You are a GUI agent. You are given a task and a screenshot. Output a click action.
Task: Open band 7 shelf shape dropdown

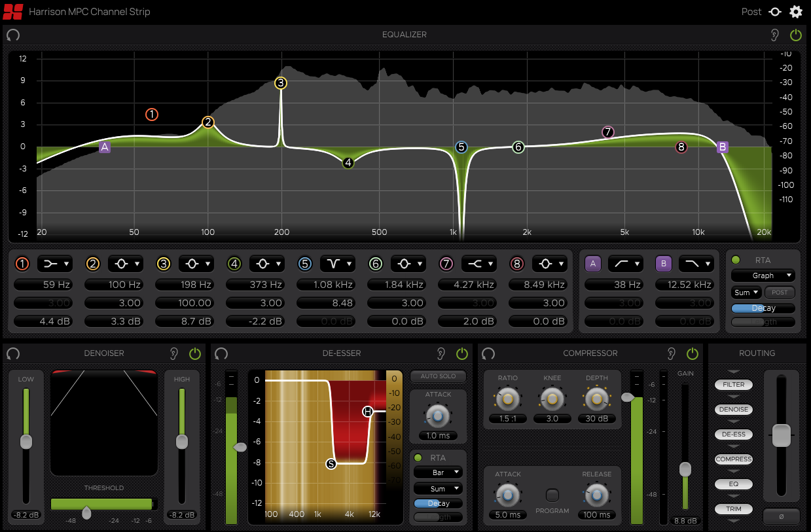pos(479,264)
